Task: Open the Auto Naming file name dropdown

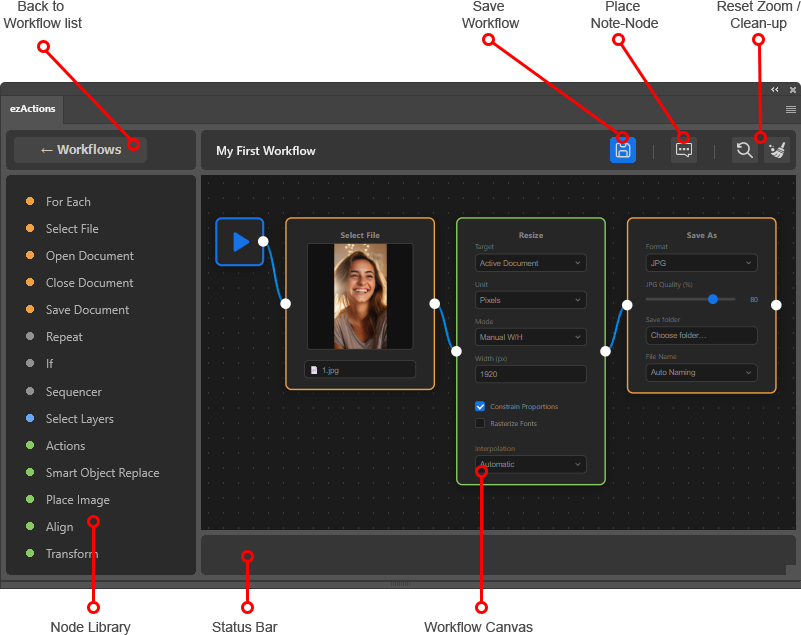Action: (701, 372)
